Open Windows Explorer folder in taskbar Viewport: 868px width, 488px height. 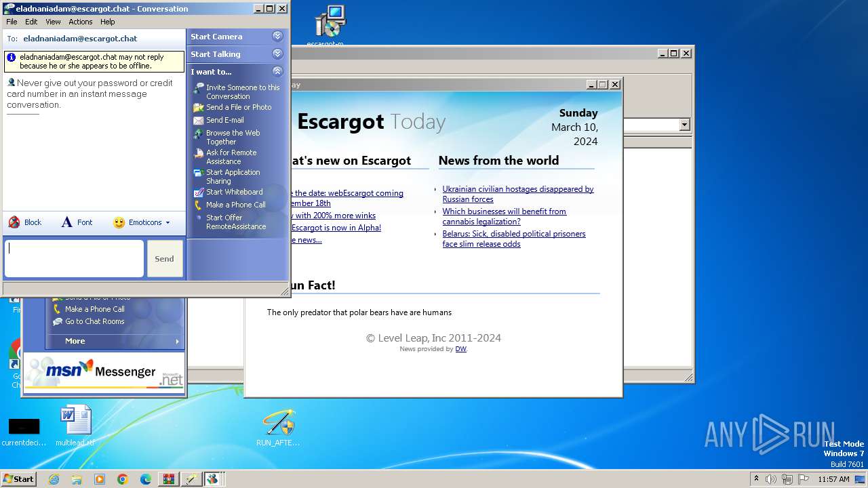(77, 479)
